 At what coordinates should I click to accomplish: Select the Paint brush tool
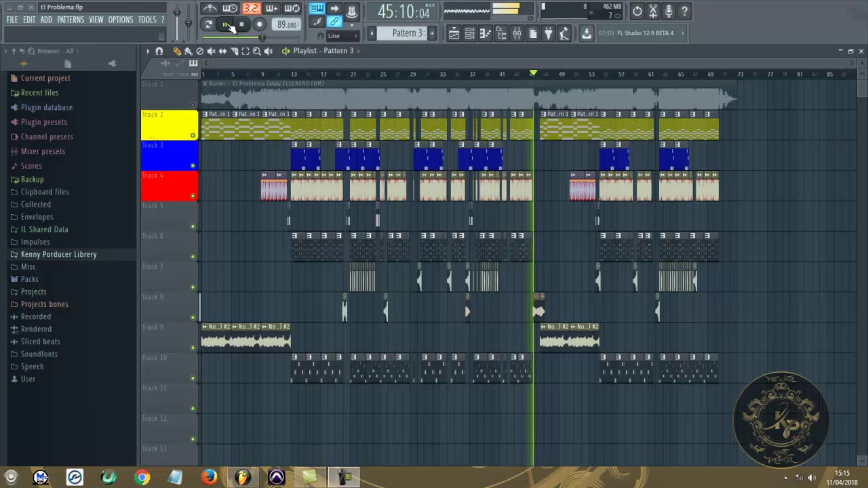point(189,51)
